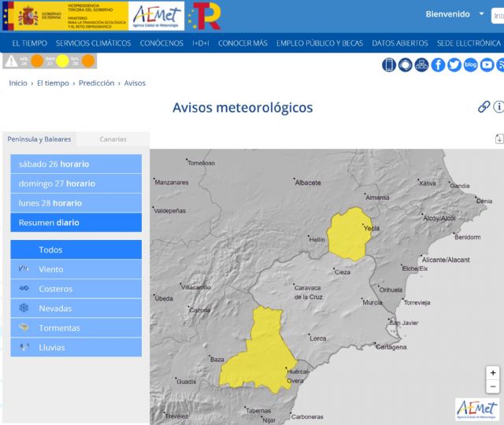Open AEMET Facebook page icon

pyautogui.click(x=438, y=65)
